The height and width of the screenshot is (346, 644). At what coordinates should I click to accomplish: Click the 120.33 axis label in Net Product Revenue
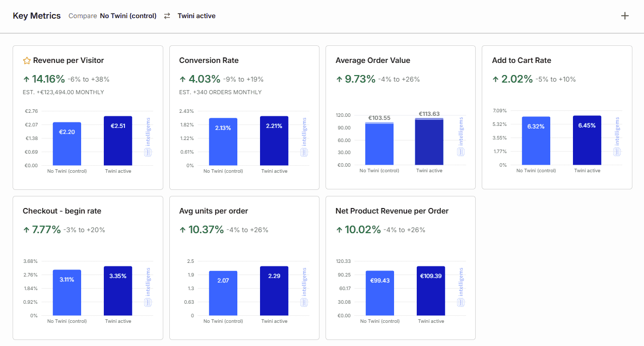343,261
